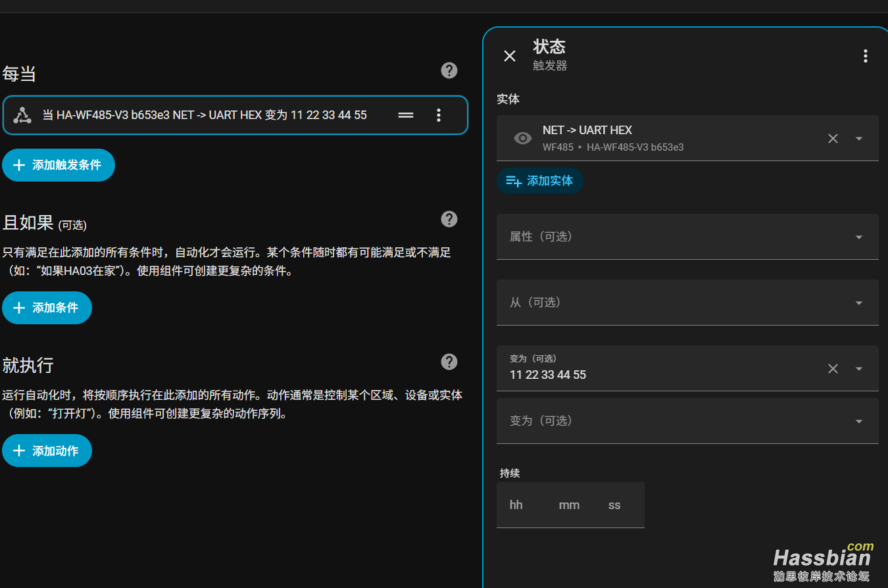Click the eye icon of NET -> UART HEX entity
The image size is (888, 588).
(x=523, y=138)
